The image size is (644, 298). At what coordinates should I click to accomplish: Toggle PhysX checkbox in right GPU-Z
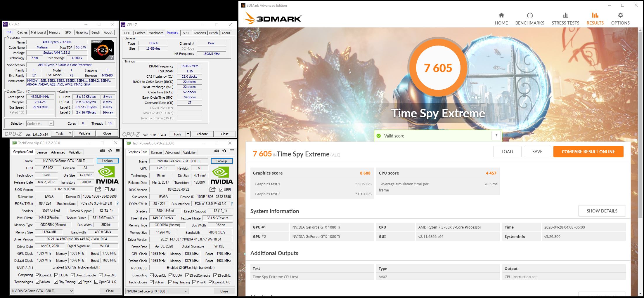pyautogui.click(x=194, y=282)
